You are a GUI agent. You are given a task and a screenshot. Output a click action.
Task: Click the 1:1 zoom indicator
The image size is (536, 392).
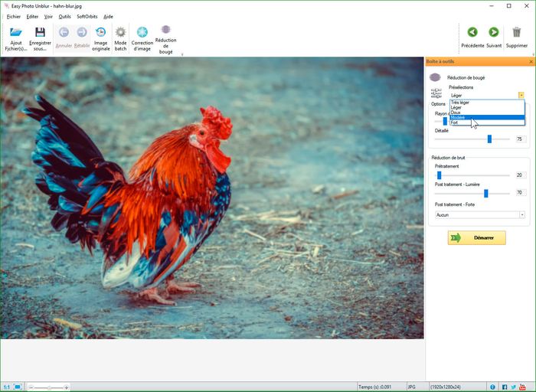pyautogui.click(x=7, y=387)
